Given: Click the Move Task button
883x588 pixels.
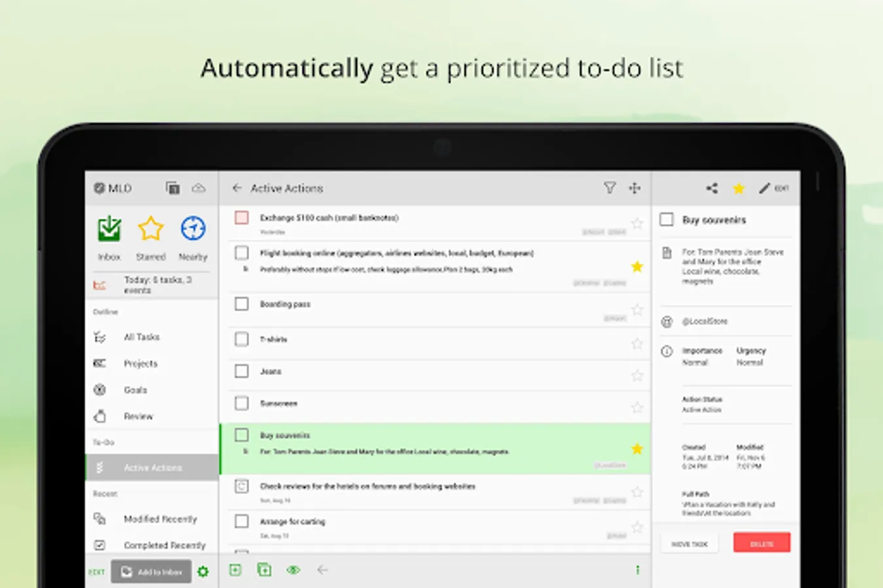Looking at the screenshot, I should [690, 544].
